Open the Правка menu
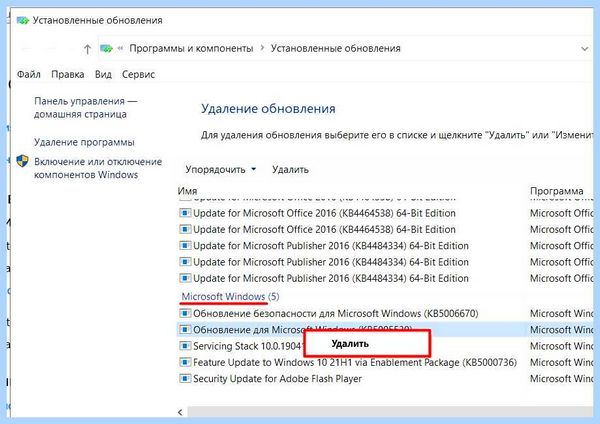The image size is (600, 424). click(x=68, y=74)
